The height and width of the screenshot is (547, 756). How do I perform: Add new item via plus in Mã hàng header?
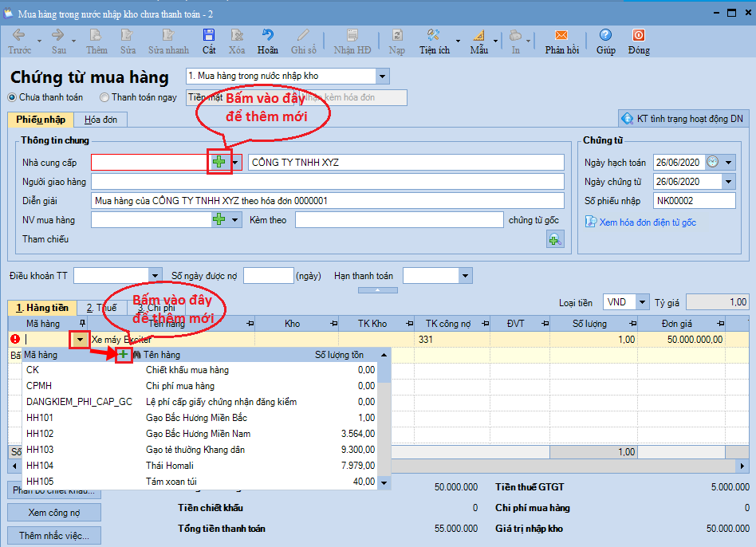pos(124,354)
